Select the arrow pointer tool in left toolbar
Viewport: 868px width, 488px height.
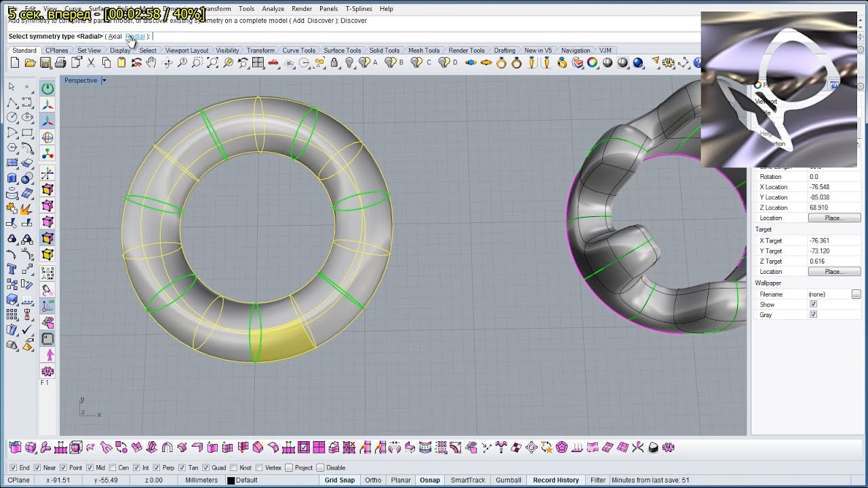pyautogui.click(x=12, y=87)
